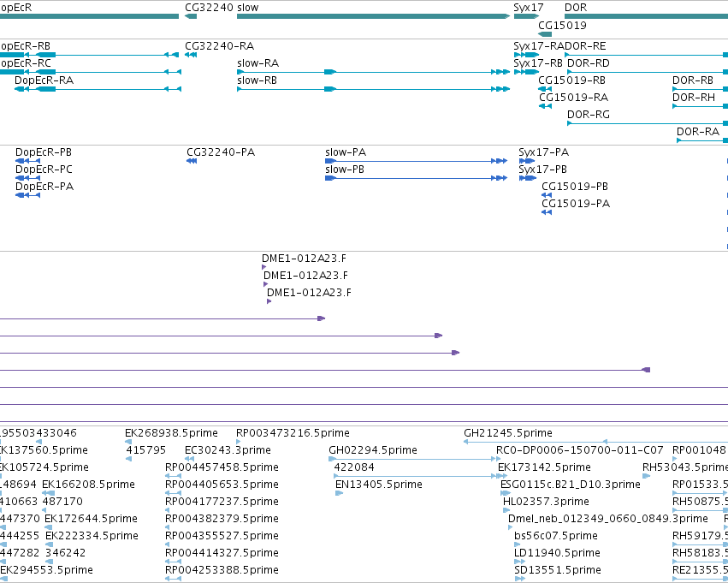Click the Syx17-RB transcript label

click(x=538, y=63)
